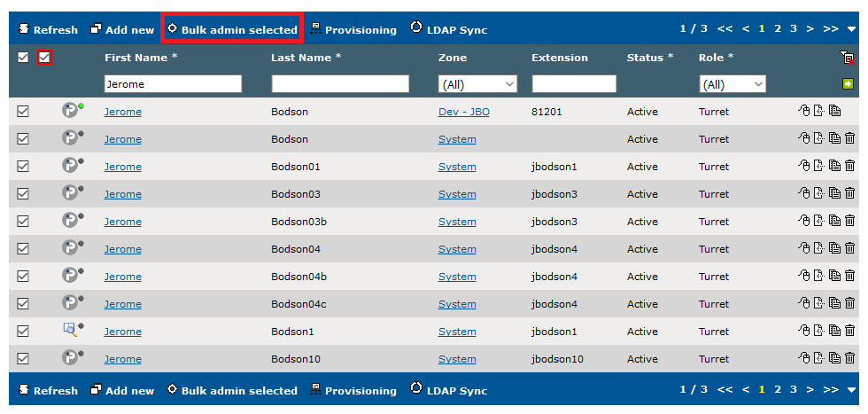
Task: Copy the Bodson1 user entry
Action: [x=834, y=331]
